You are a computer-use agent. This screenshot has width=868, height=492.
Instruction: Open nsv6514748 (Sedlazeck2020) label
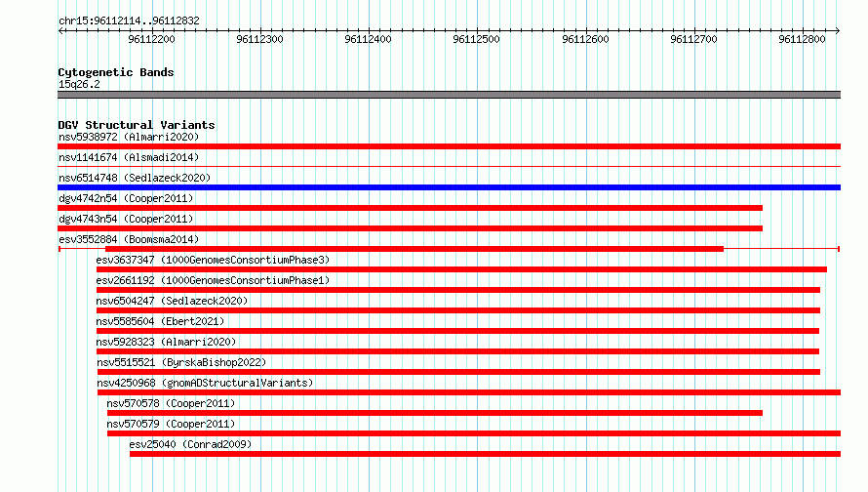[x=135, y=178]
